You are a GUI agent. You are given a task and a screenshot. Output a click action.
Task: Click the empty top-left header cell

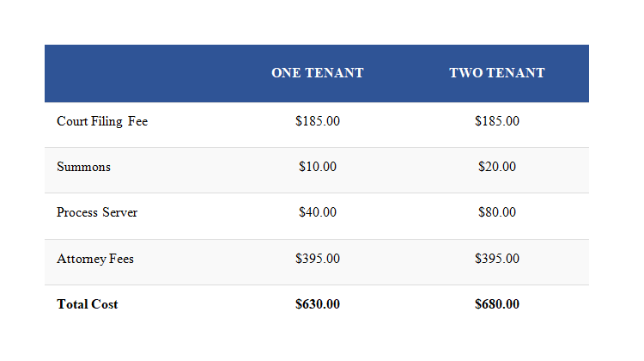click(137, 73)
